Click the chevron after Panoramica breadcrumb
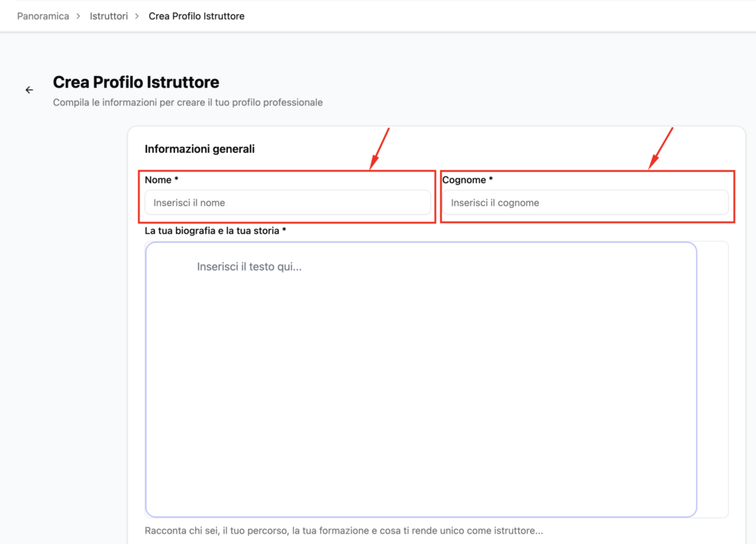The image size is (756, 544). (80, 16)
